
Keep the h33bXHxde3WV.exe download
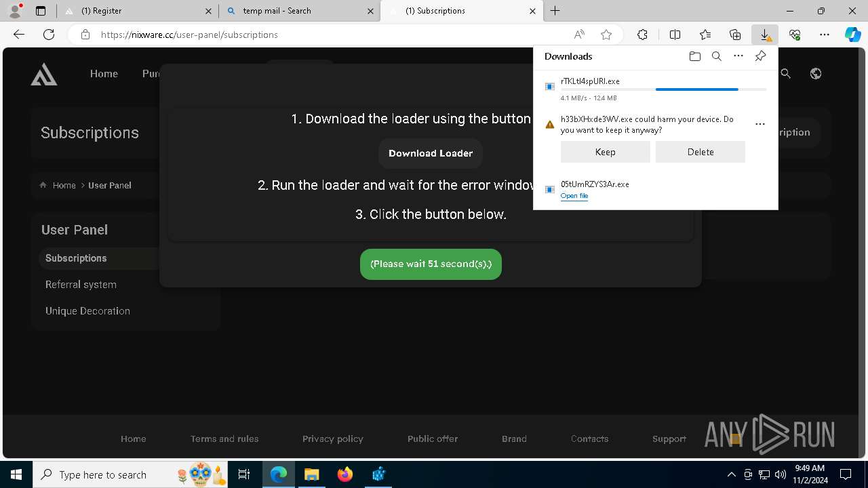click(x=605, y=152)
